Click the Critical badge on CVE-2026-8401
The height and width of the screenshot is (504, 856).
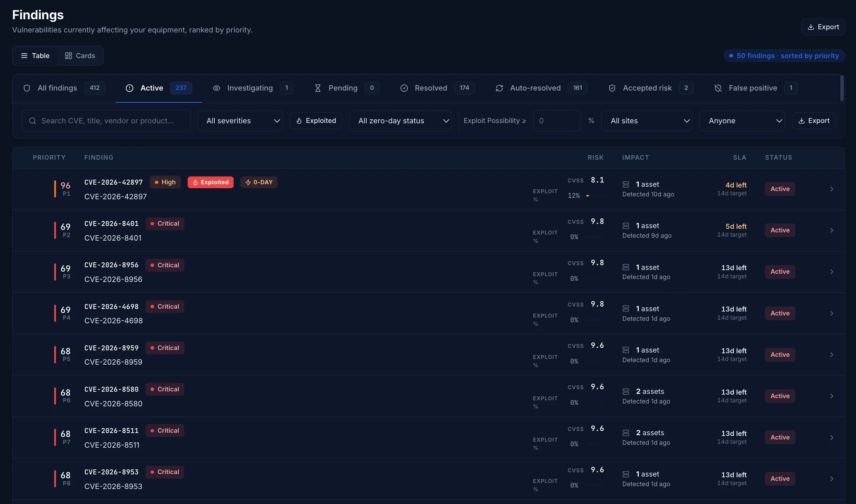pos(165,223)
